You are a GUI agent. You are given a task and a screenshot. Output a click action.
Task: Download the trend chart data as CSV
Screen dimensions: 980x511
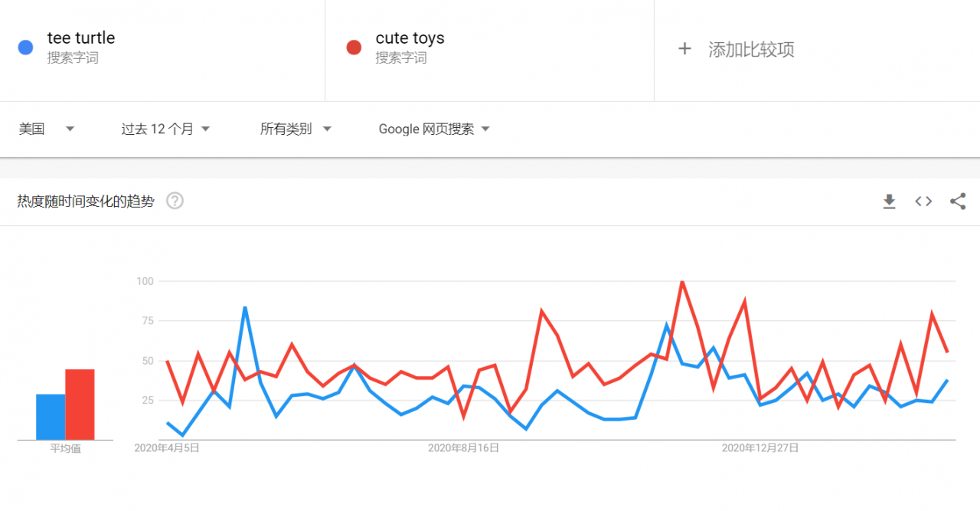click(x=889, y=201)
